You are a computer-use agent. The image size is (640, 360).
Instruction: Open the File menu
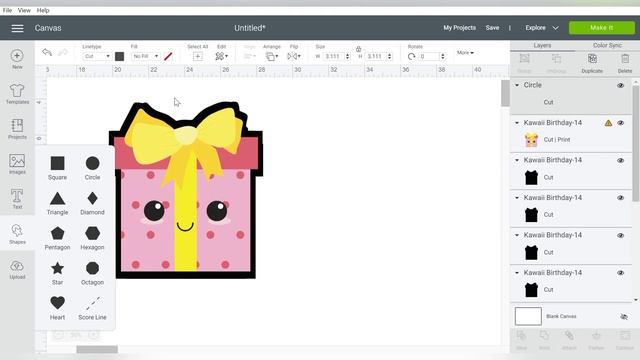tap(7, 10)
